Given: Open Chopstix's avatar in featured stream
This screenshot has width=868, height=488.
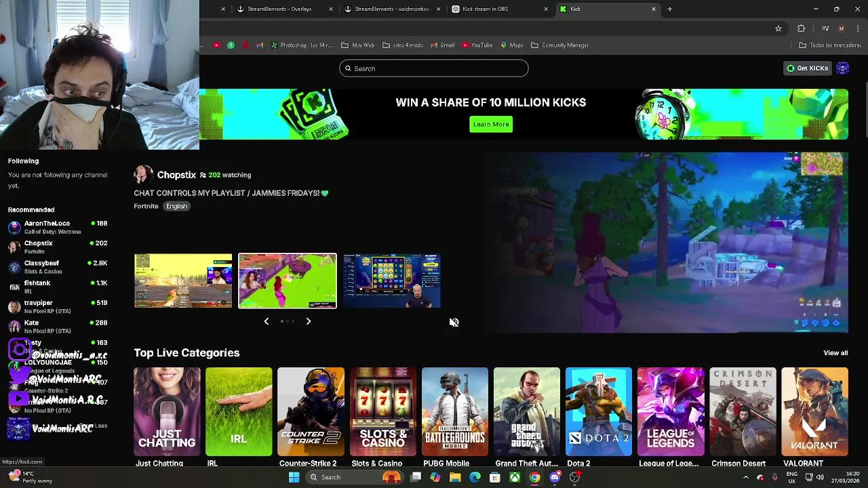Looking at the screenshot, I should point(142,175).
